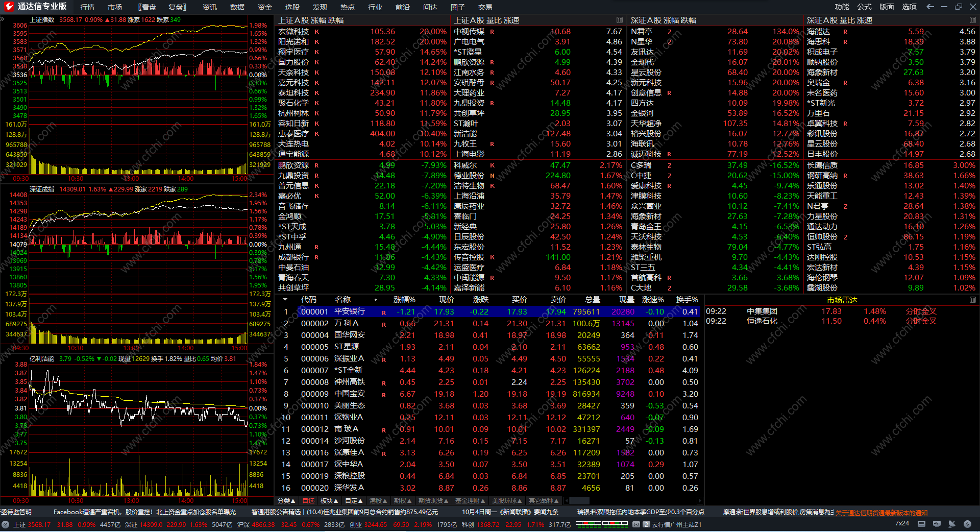
Task: Click the K marker beside 宏微科技
Action: (316, 32)
